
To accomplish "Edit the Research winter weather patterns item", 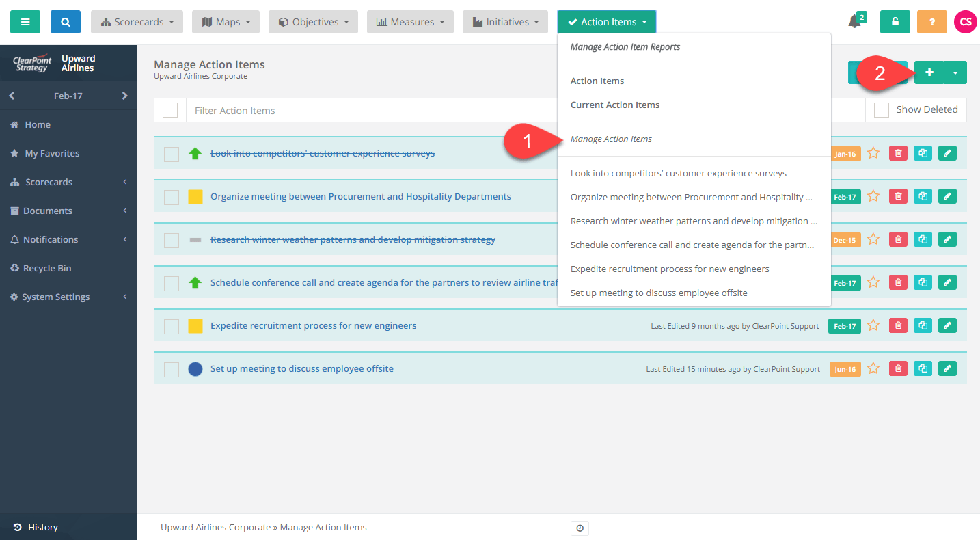I will click(x=947, y=239).
